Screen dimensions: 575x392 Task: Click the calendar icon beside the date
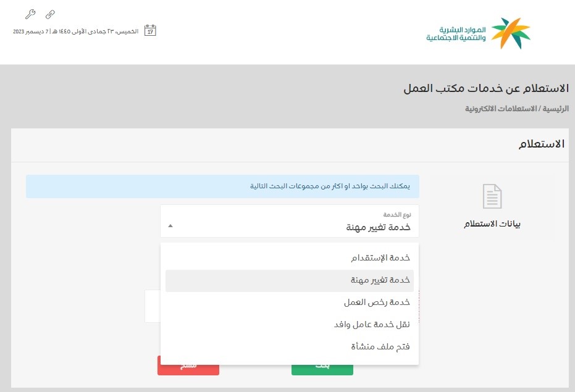tap(150, 30)
